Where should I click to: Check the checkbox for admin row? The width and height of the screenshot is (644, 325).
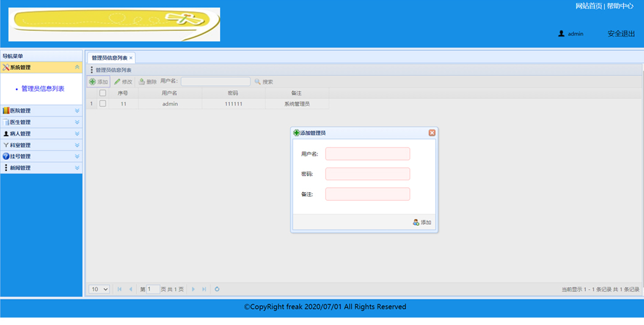coord(103,104)
